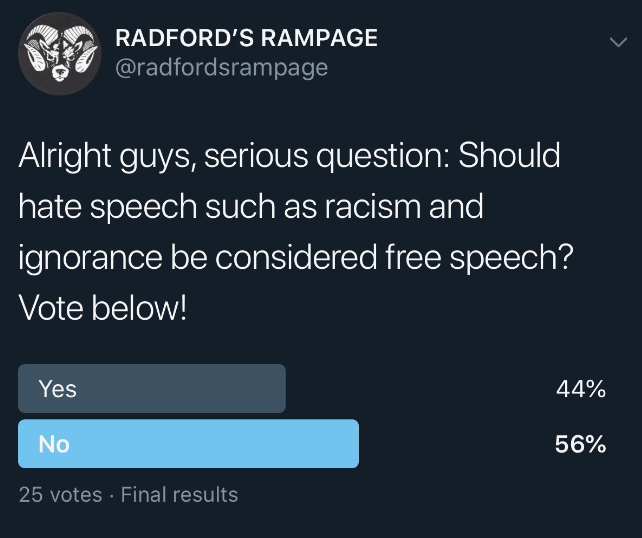Viewport: 642px width, 538px height.
Task: Click the 'No' option label text
Action: 54,444
